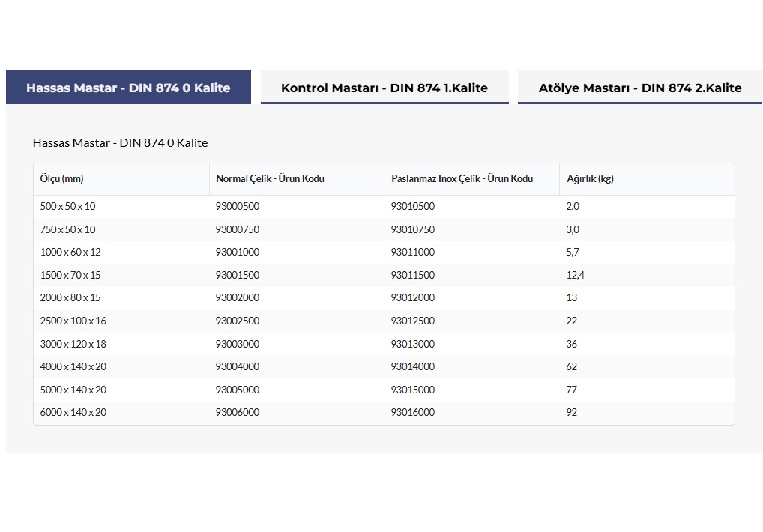Click the Normal Çelik - Ürün Kodu header
763x532 pixels.
point(270,179)
